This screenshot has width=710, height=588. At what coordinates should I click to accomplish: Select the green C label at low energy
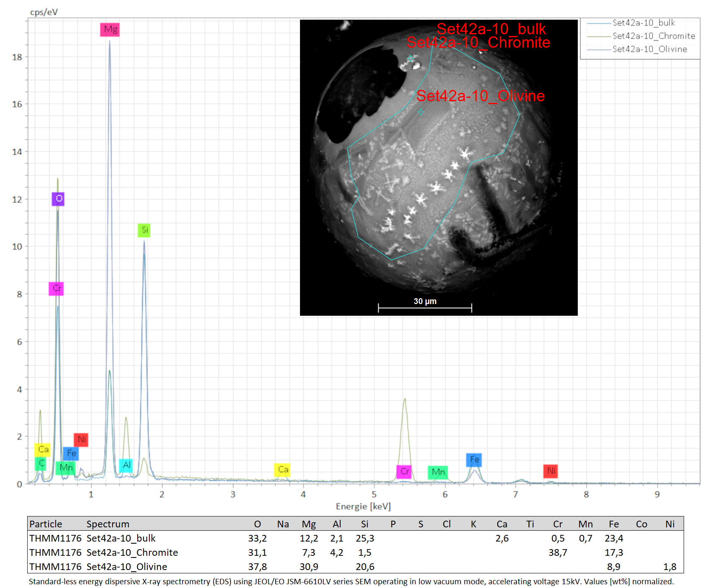41,463
